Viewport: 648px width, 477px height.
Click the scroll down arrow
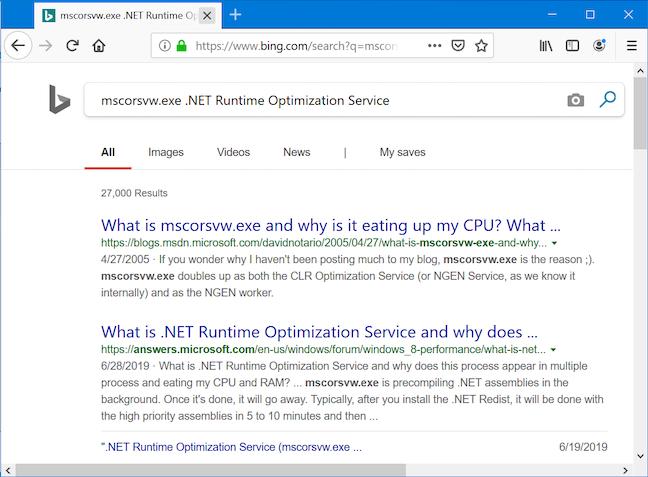click(640, 456)
